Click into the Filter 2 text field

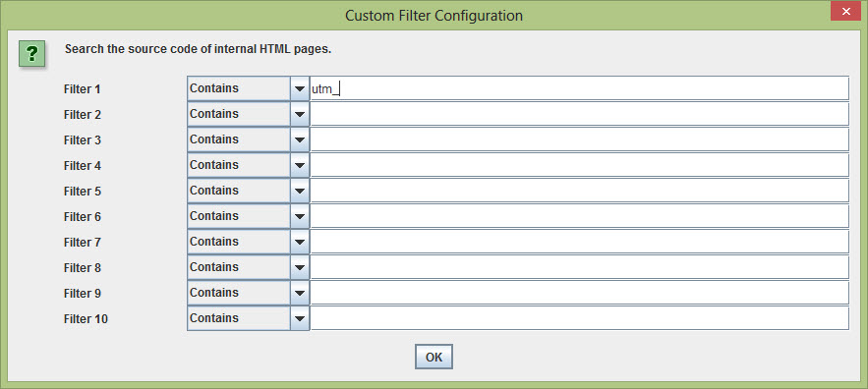[x=580, y=114]
